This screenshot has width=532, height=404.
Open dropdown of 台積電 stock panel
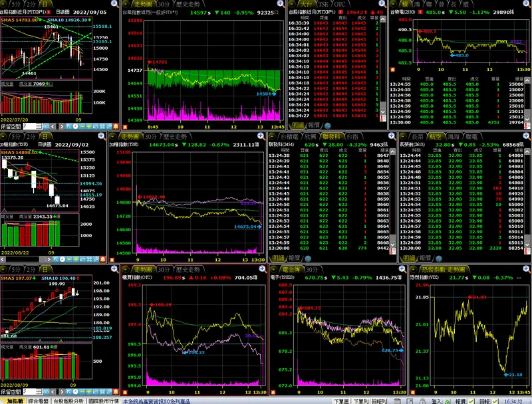394,4
